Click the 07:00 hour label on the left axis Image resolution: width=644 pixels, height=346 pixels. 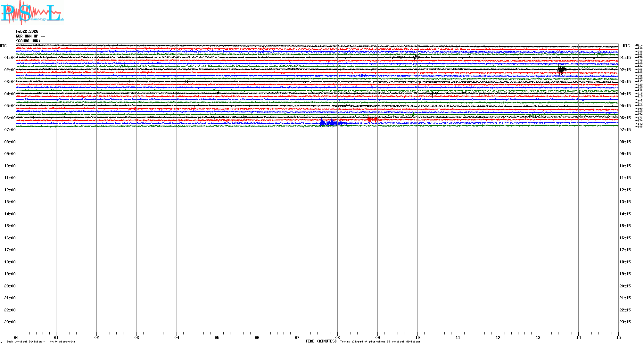[10, 130]
